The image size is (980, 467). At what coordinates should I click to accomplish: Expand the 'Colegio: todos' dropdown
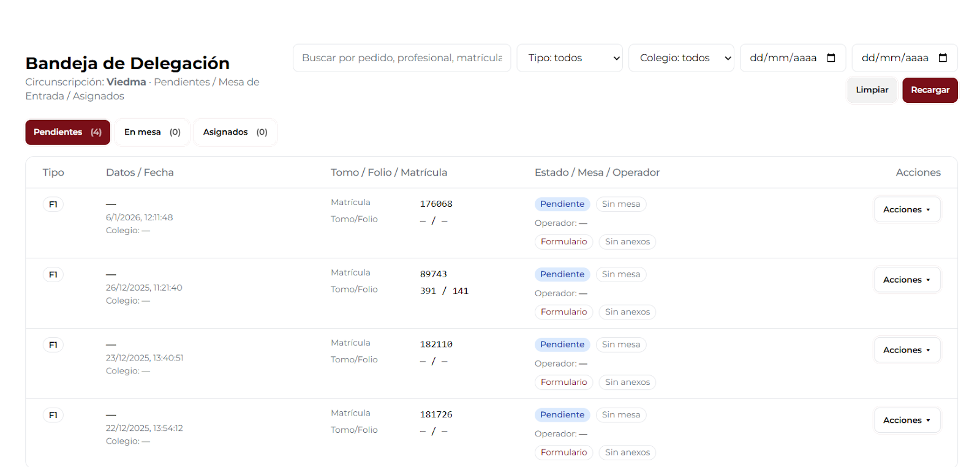point(681,58)
